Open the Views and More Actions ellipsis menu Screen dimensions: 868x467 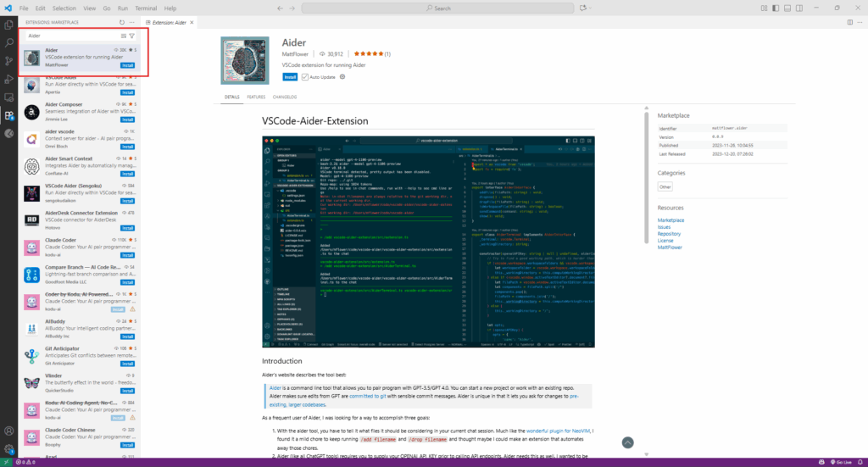[x=132, y=22]
